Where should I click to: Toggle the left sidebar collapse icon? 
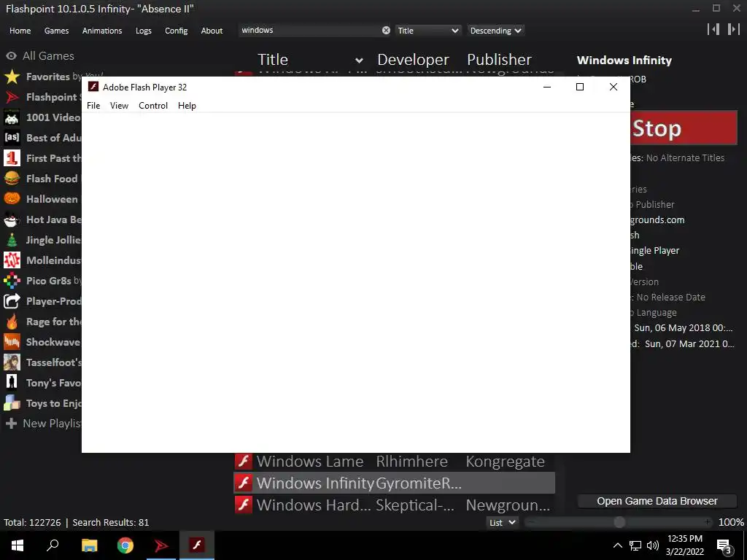(713, 29)
